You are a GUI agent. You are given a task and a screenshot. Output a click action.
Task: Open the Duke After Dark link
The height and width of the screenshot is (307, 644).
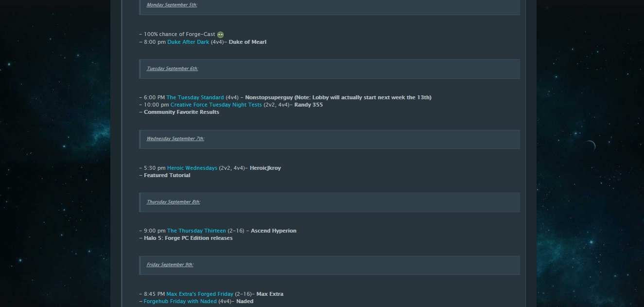188,42
